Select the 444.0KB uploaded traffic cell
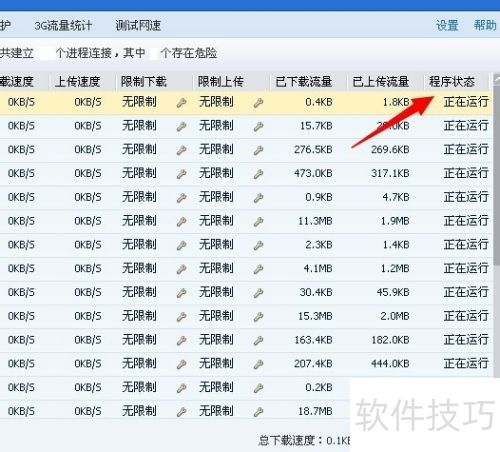 390,364
